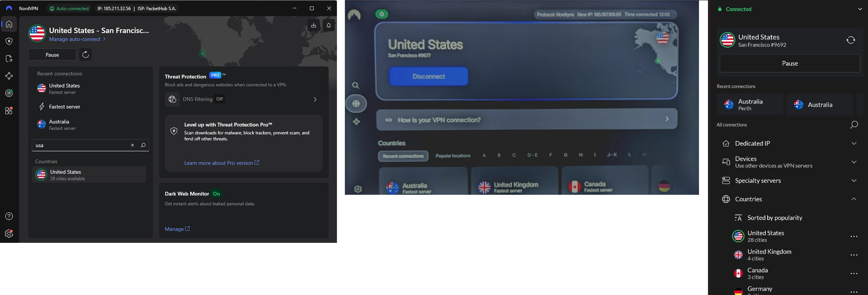
Task: Click 'Manage auto-connect' link
Action: [x=75, y=39]
